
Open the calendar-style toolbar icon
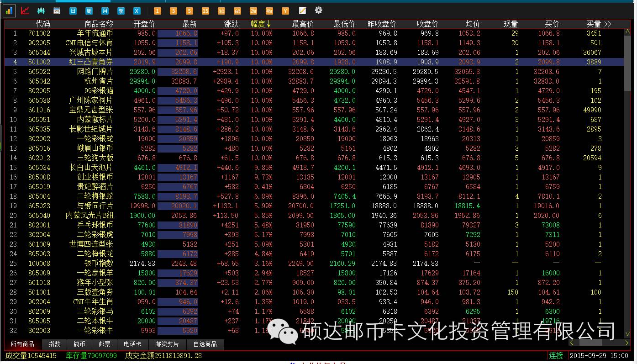point(57,11)
